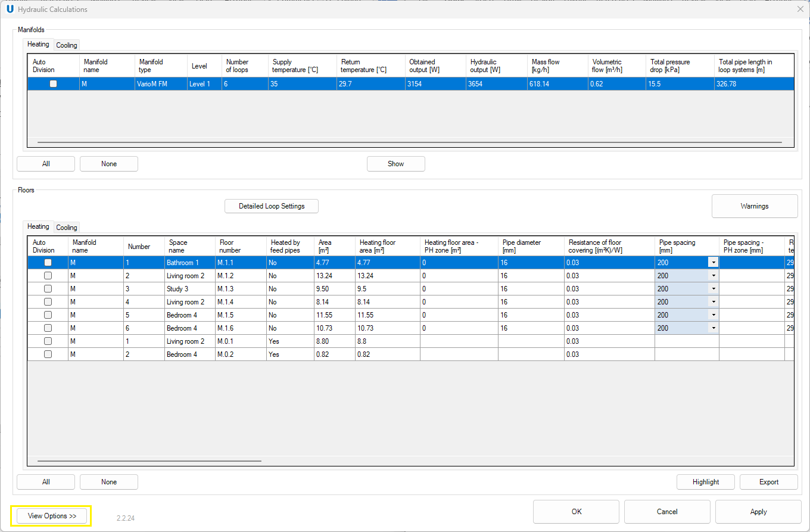Click the 10.73 heating floor area cell

(388, 328)
